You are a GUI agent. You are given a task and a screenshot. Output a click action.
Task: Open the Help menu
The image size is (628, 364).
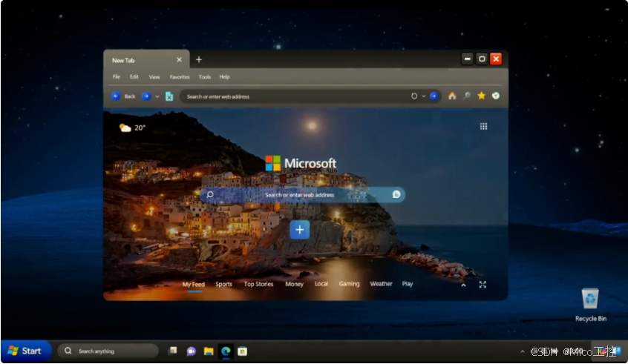(x=224, y=77)
